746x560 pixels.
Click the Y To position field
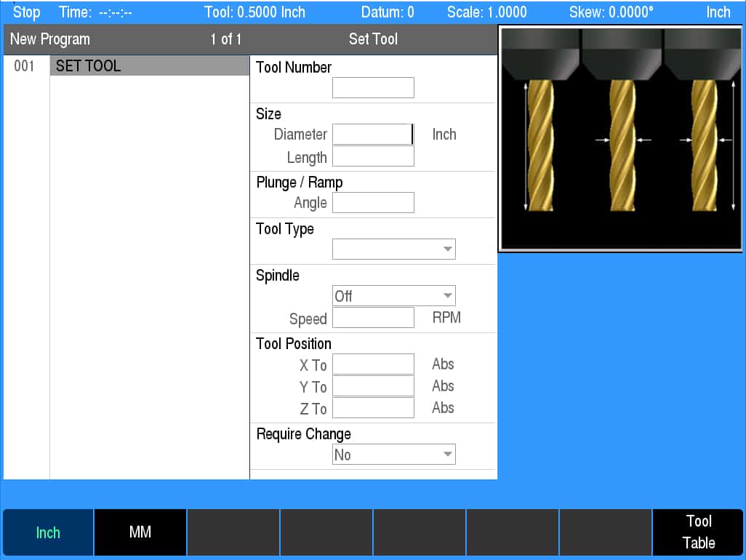click(373, 386)
